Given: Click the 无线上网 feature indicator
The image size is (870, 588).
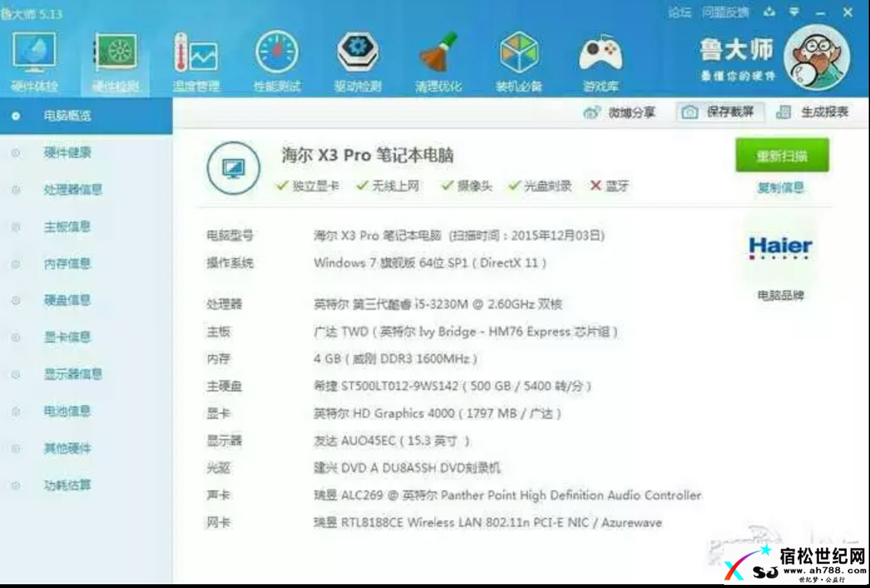Looking at the screenshot, I should click(388, 186).
